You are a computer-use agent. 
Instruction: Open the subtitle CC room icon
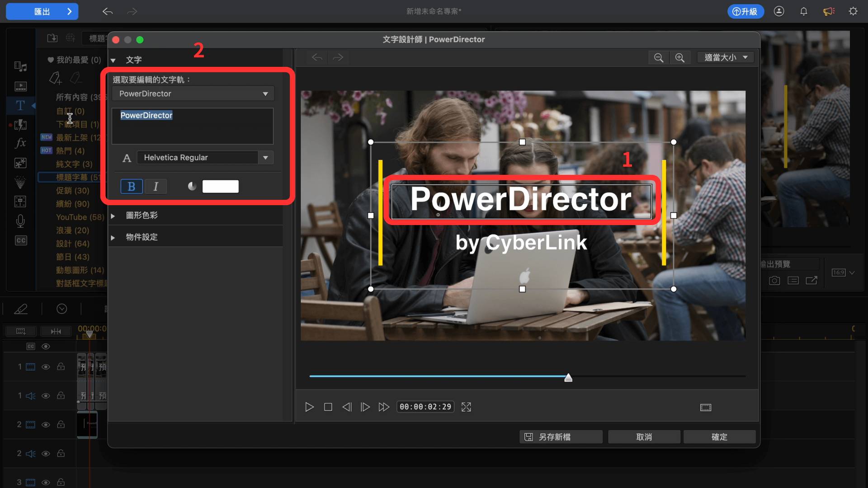click(x=21, y=240)
